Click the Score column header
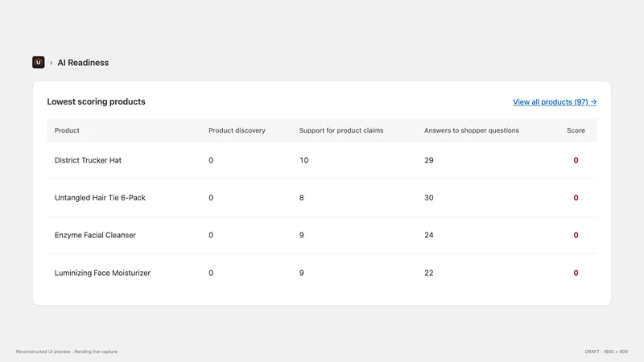 pos(576,130)
